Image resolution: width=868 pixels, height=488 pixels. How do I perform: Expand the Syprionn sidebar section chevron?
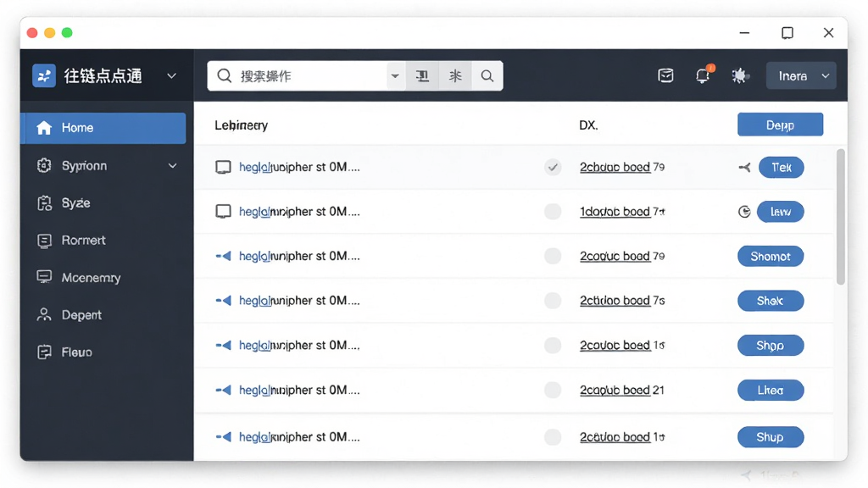(x=173, y=165)
